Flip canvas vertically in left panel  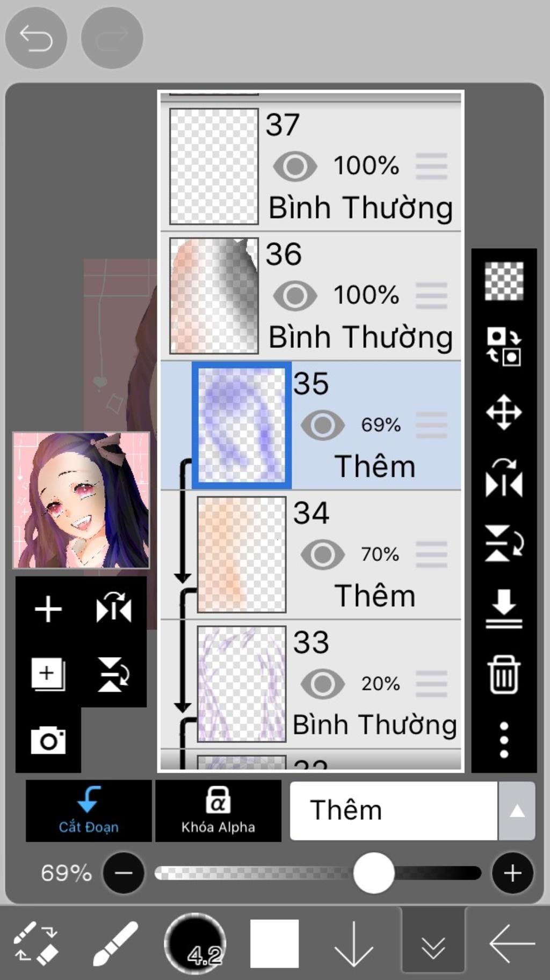(x=114, y=674)
